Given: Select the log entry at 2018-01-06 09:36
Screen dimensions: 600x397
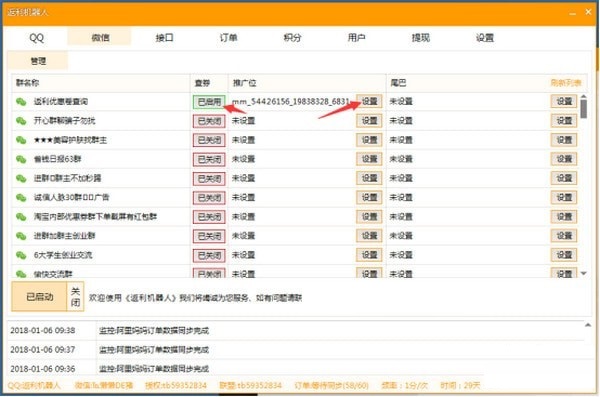Looking at the screenshot, I should (296, 368).
